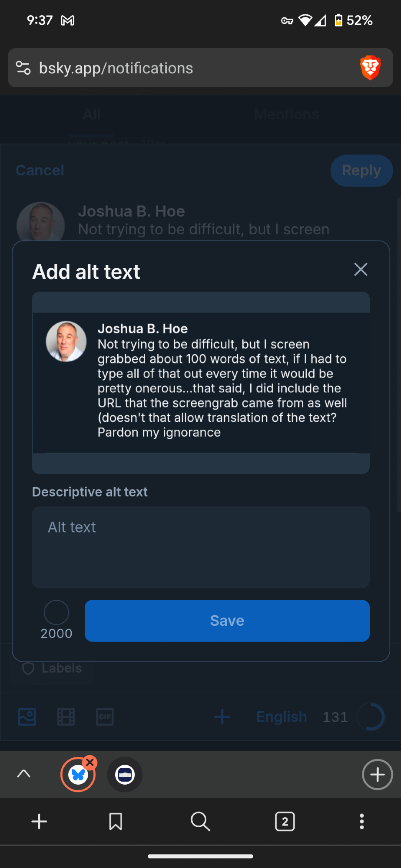The image size is (401, 868).
Task: Close the Bluesky tab with red X
Action: (90, 763)
